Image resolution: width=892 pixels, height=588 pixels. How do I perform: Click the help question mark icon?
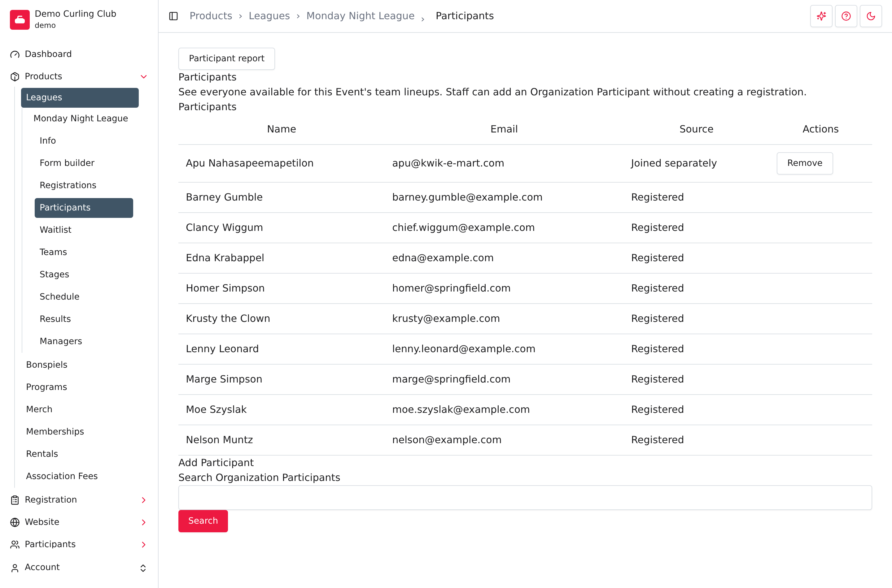846,16
